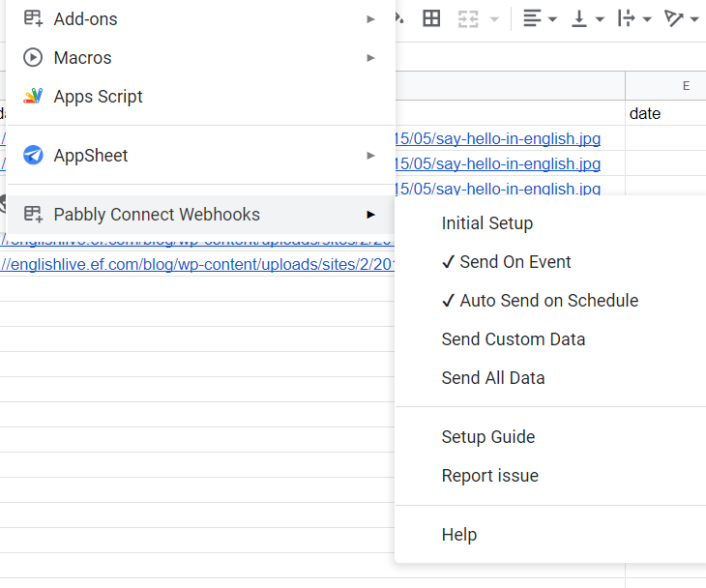Open the Horizontal align dropdown arrow
The width and height of the screenshot is (706, 588).
[552, 19]
